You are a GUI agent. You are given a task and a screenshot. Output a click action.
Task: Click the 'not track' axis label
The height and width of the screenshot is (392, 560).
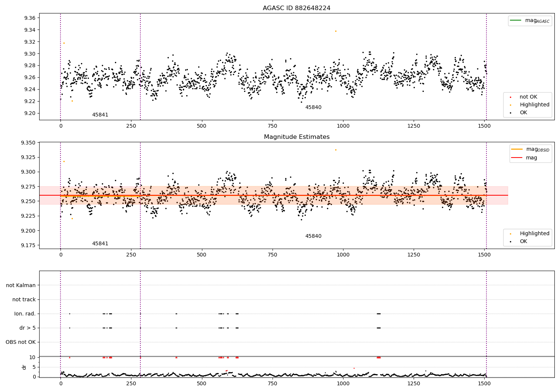(24, 300)
